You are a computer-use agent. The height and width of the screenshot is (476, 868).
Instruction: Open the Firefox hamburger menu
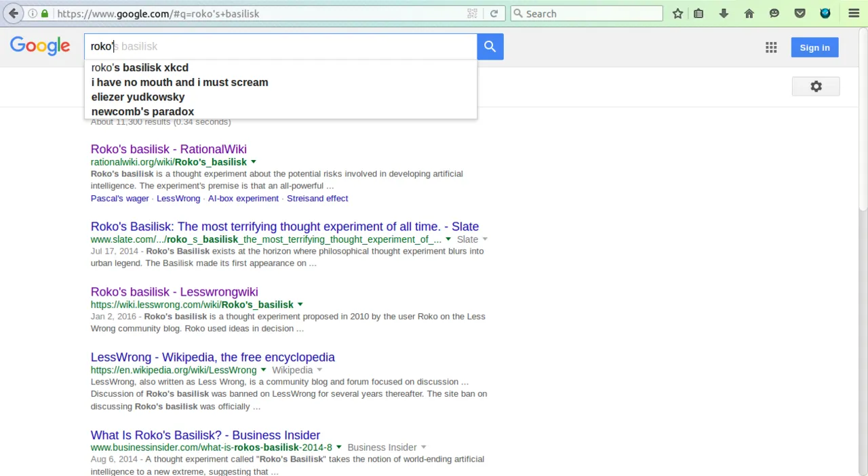854,14
